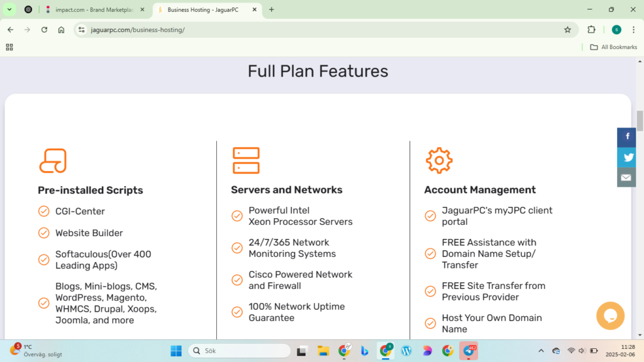View site information icon in address bar
The width and height of the screenshot is (644, 362).
[x=82, y=30]
